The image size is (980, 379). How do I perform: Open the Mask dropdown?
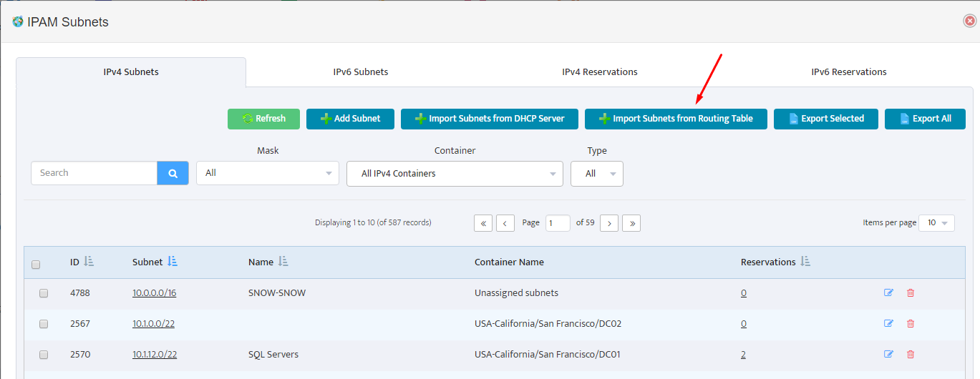click(x=268, y=173)
